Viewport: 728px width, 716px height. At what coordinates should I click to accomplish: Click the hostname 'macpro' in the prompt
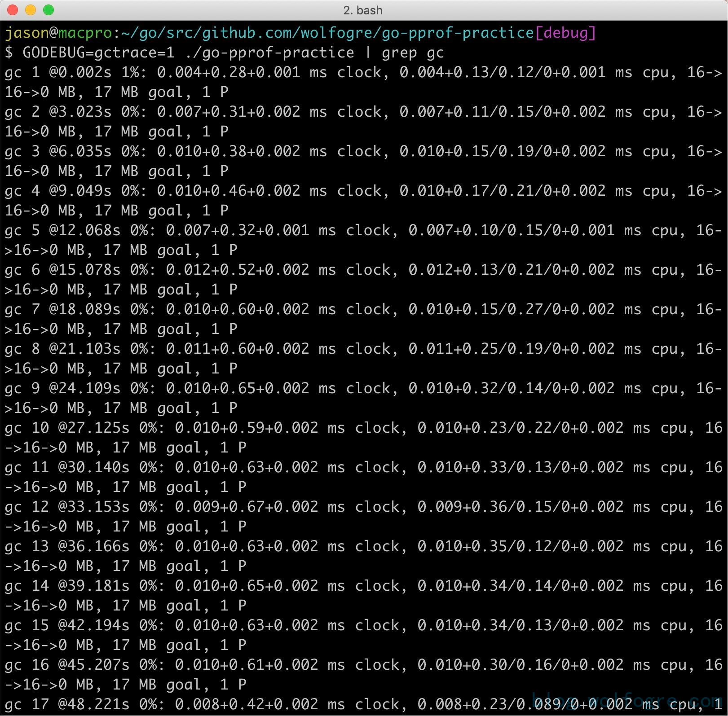click(x=85, y=33)
